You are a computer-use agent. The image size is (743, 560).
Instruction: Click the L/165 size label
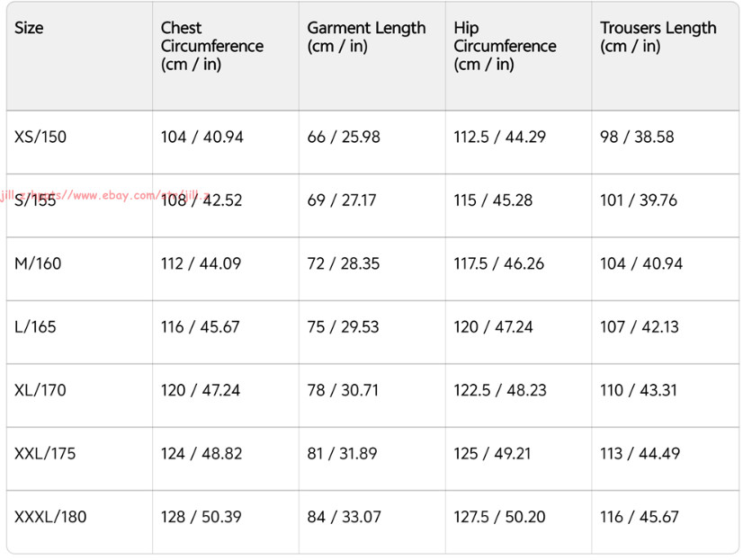click(35, 326)
